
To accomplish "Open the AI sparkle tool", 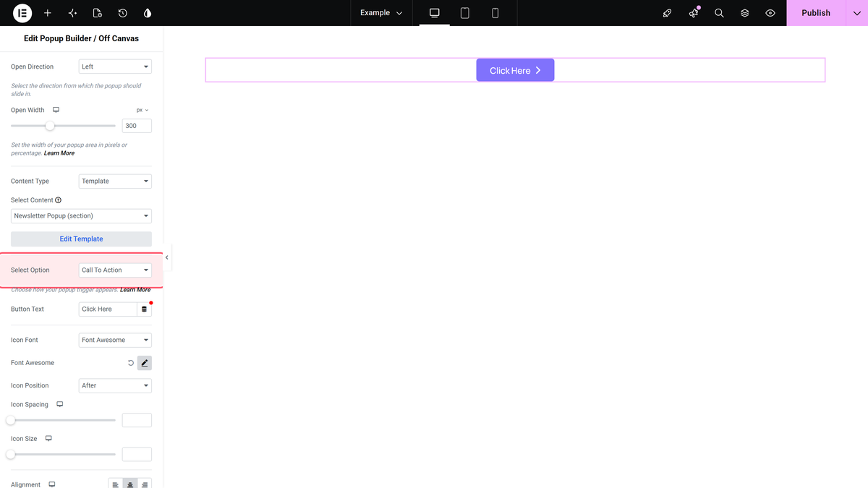I will pyautogui.click(x=72, y=13).
